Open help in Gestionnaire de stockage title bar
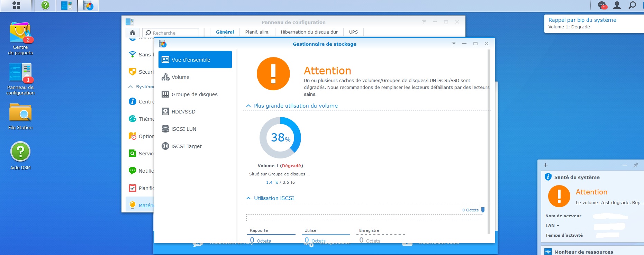Screen dimensions: 644x255 click(453, 44)
